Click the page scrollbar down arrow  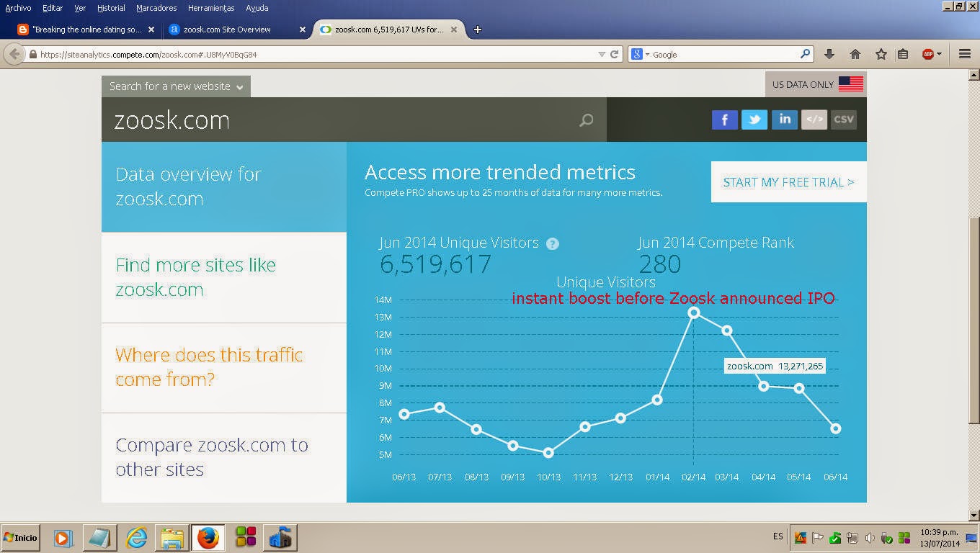click(974, 515)
